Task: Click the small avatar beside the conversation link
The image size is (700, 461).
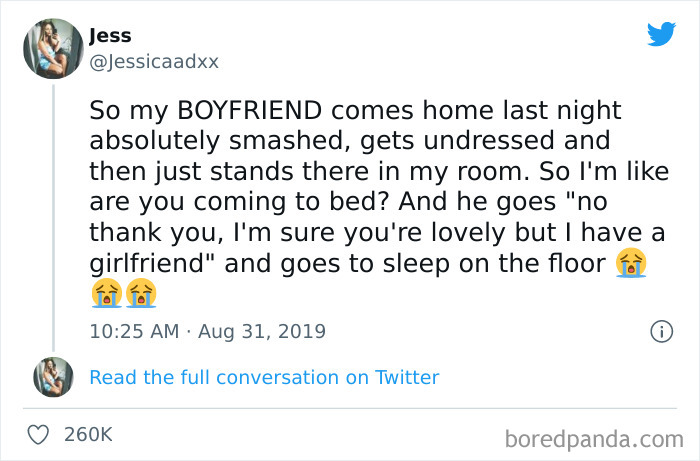Action: coord(54,377)
